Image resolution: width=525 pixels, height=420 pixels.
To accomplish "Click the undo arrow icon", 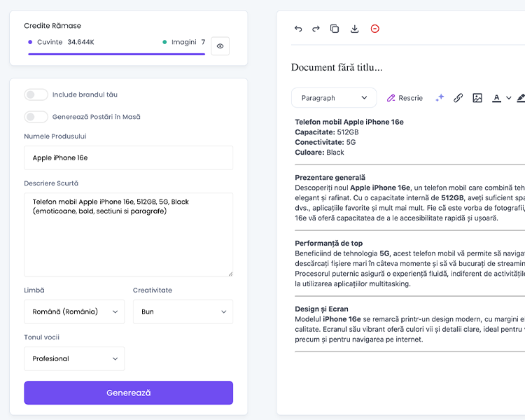I will pyautogui.click(x=298, y=29).
